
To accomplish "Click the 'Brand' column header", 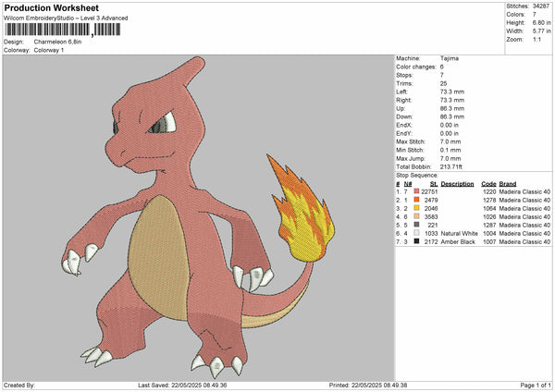I will coord(508,184).
